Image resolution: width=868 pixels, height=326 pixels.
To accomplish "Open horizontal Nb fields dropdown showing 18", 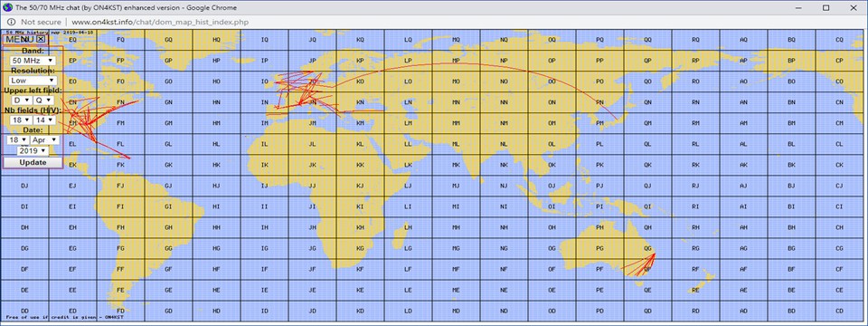I will pyautogui.click(x=22, y=120).
